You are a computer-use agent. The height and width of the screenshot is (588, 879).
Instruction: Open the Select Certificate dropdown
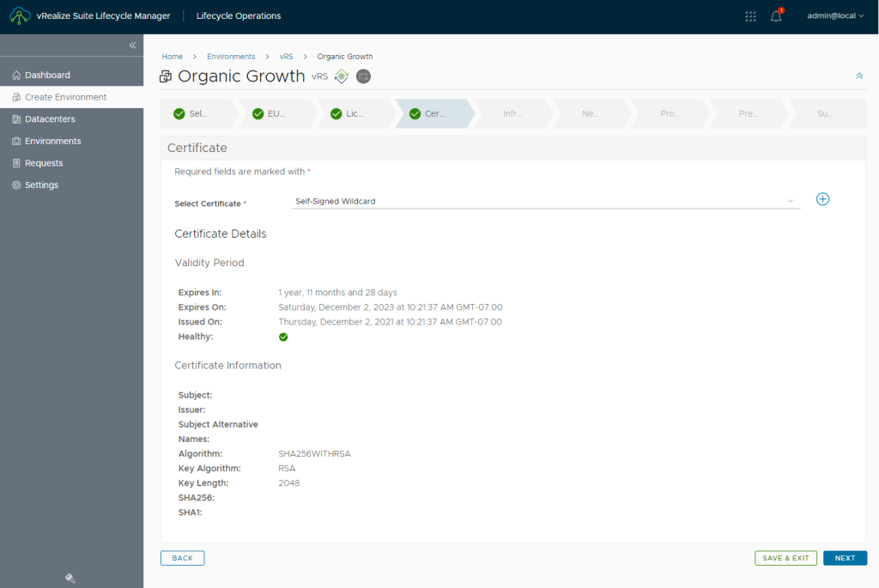point(546,201)
